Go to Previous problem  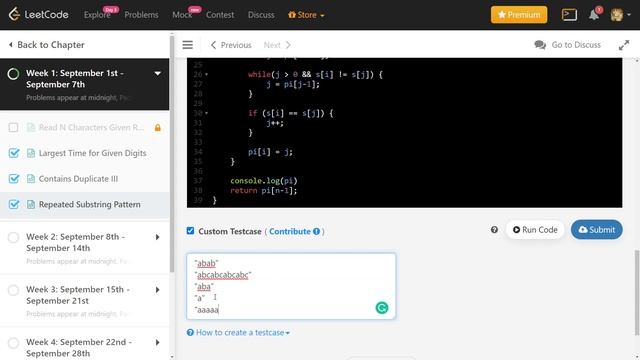(x=231, y=45)
